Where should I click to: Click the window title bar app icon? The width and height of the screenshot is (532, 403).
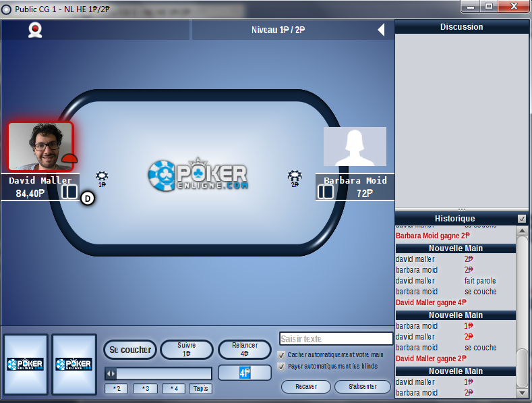(x=6, y=9)
